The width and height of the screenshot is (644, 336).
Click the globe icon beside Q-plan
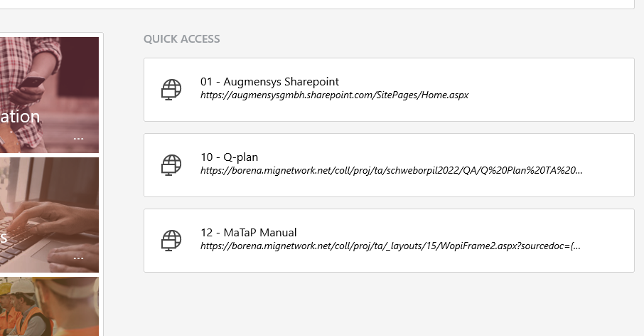171,165
